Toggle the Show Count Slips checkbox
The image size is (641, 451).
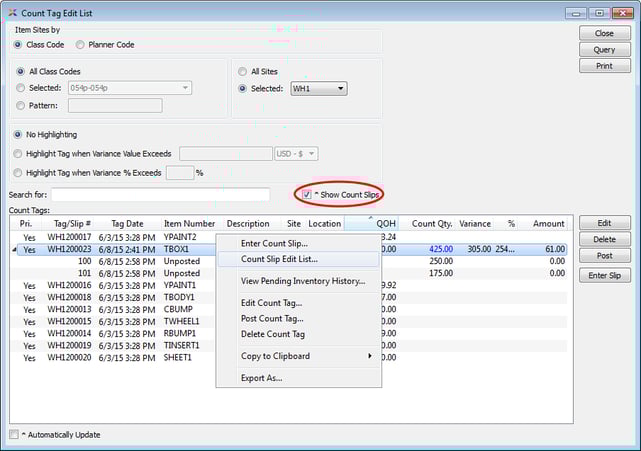click(x=308, y=194)
